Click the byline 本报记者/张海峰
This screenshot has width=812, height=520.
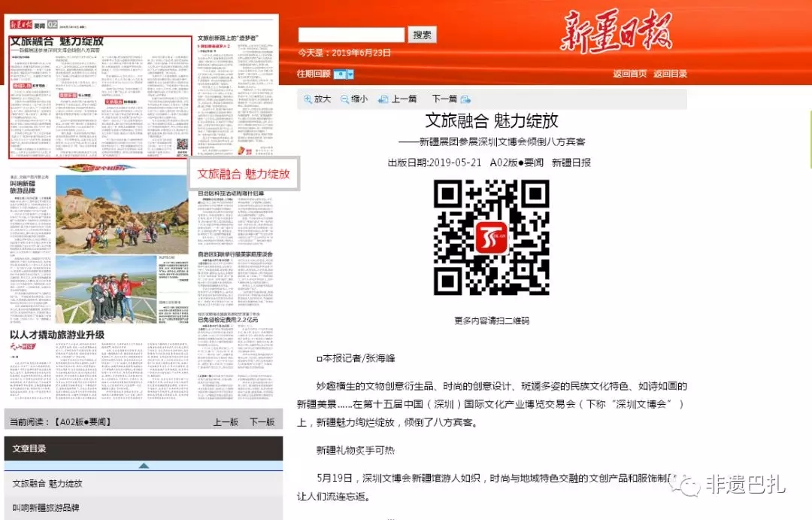356,358
